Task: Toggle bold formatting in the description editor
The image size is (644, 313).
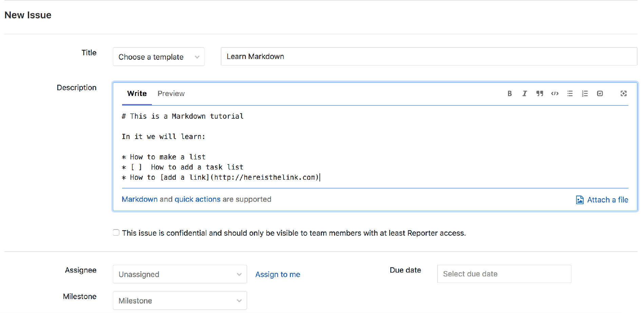Action: pyautogui.click(x=510, y=93)
